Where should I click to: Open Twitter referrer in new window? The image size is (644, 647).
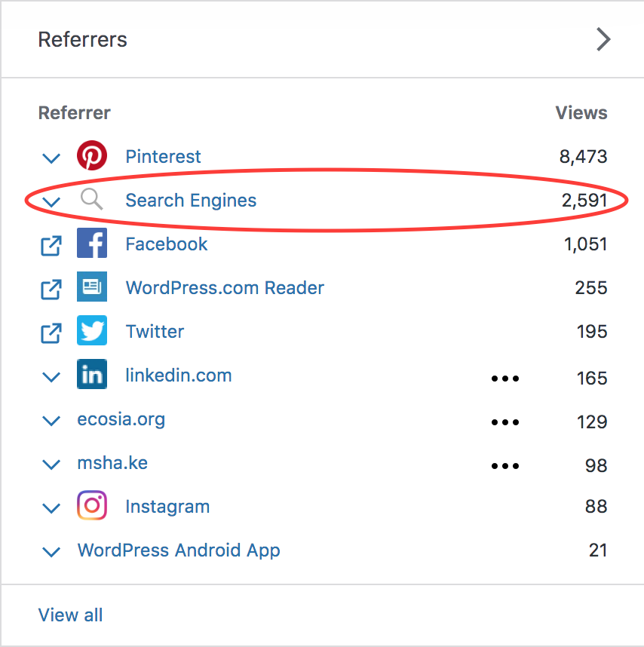(x=51, y=333)
